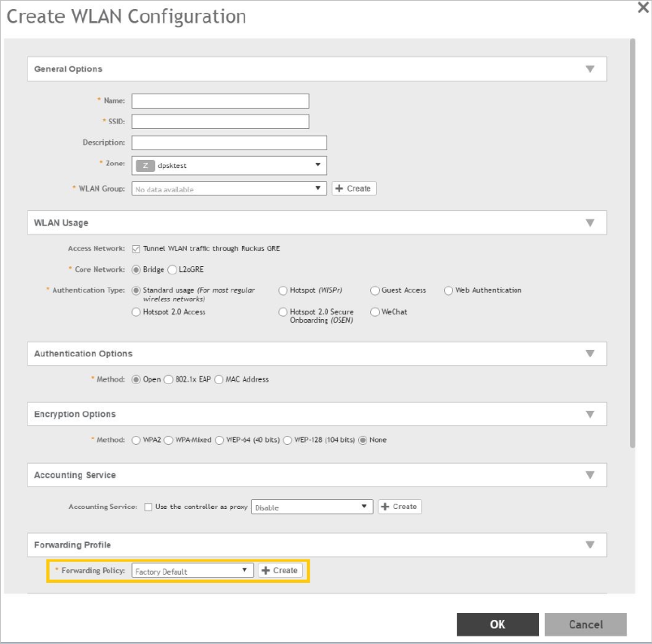Screen dimensions: 652x644
Task: Click Create next to Forwarding Policy
Action: (280, 571)
